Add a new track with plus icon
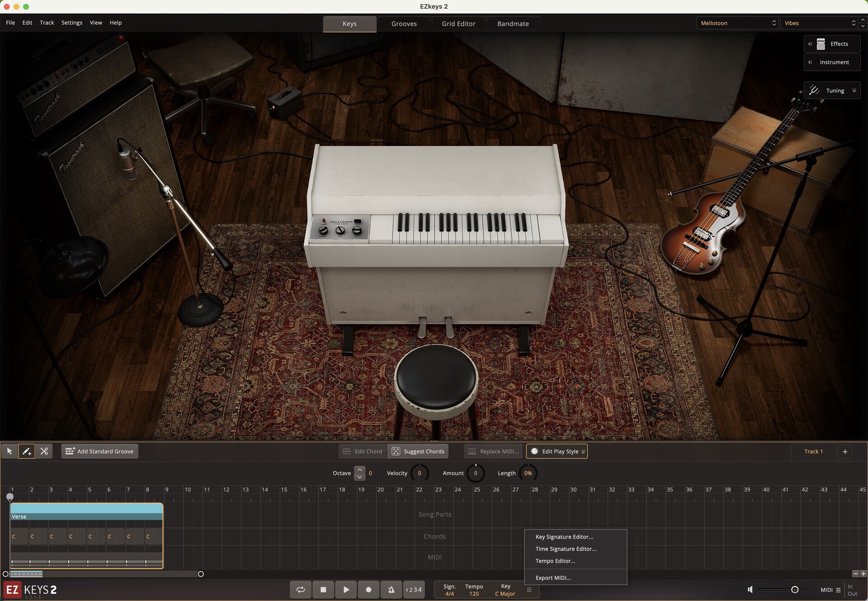Viewport: 868px width, 601px height. coord(845,451)
